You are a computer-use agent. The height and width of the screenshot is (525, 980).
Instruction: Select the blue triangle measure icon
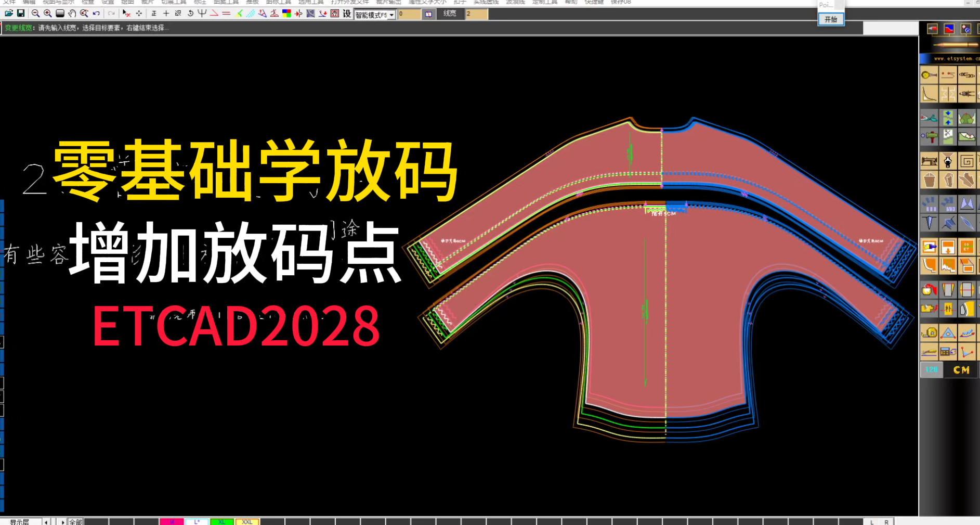[x=948, y=333]
